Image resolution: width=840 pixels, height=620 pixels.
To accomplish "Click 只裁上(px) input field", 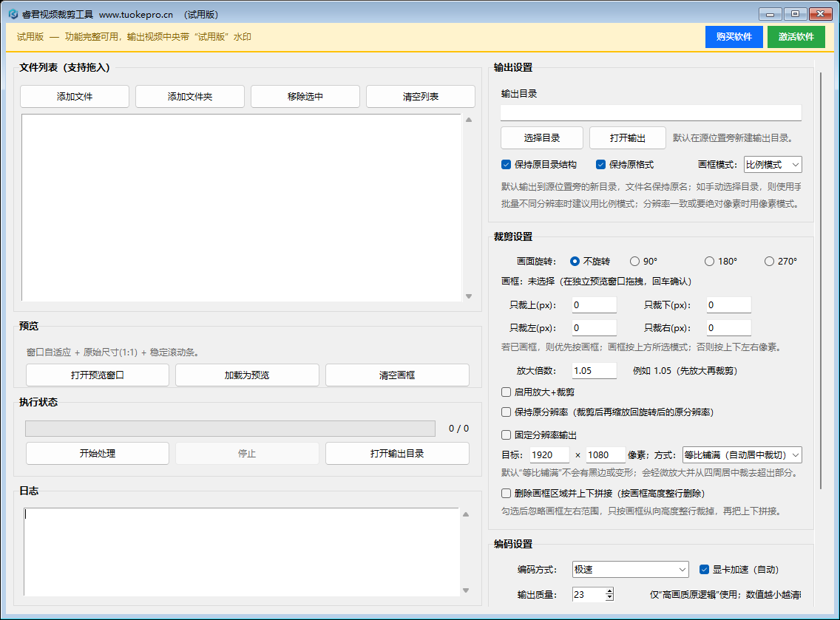I will coord(594,305).
